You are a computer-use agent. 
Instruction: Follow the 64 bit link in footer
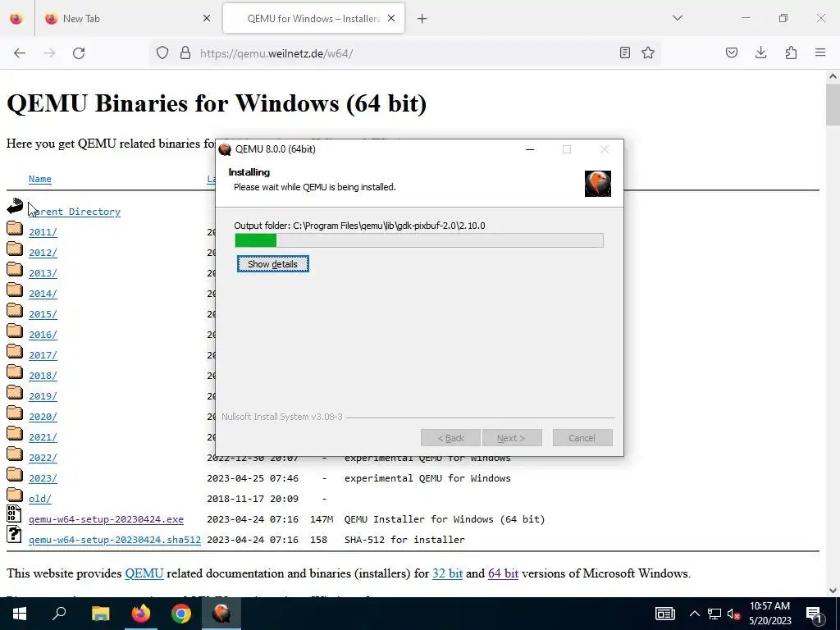pos(503,573)
